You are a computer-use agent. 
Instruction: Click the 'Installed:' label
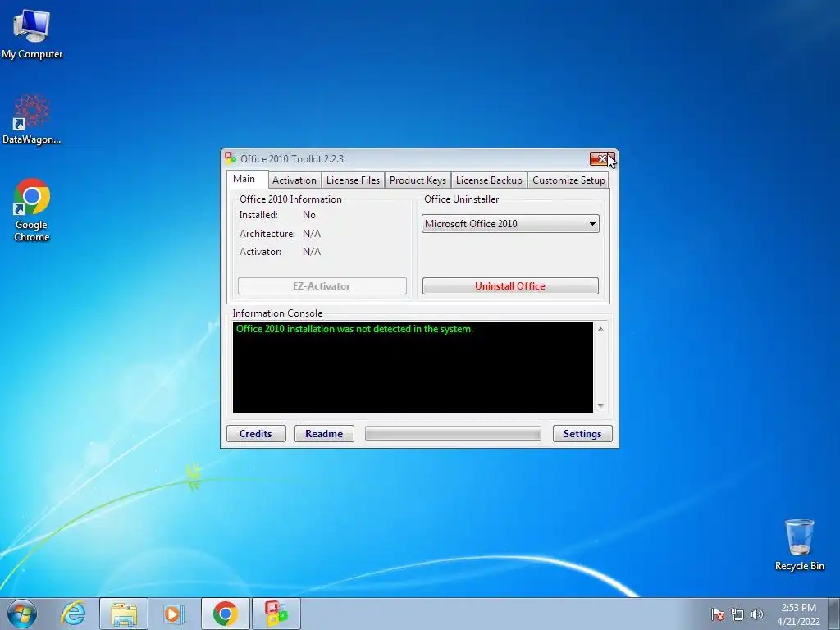pos(258,215)
